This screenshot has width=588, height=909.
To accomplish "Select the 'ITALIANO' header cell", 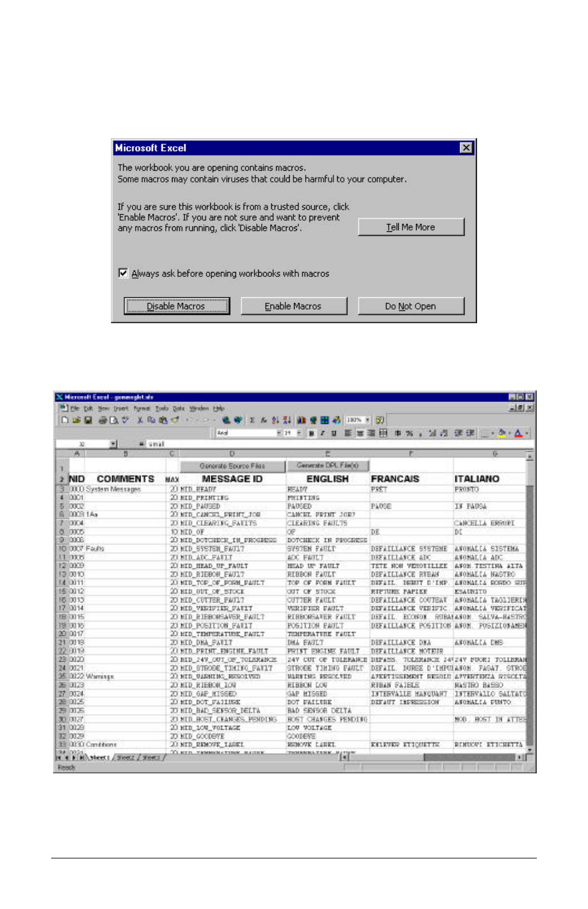I will (x=490, y=479).
